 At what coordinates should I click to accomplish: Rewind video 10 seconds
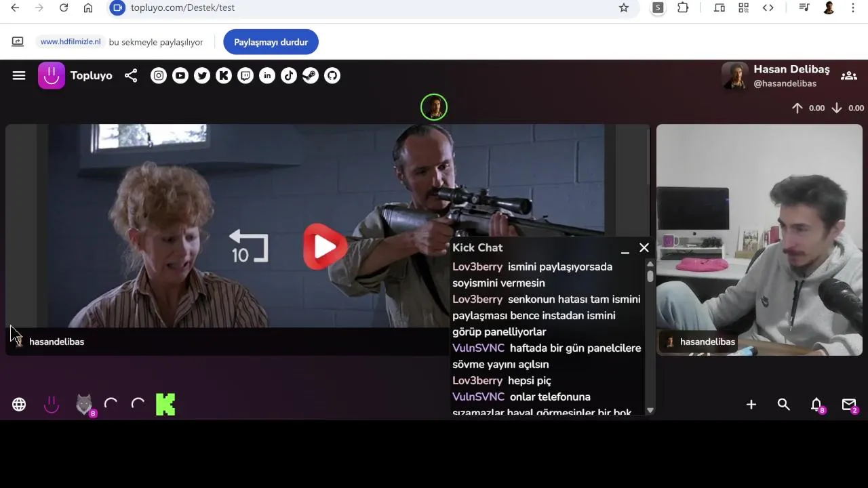(249, 246)
